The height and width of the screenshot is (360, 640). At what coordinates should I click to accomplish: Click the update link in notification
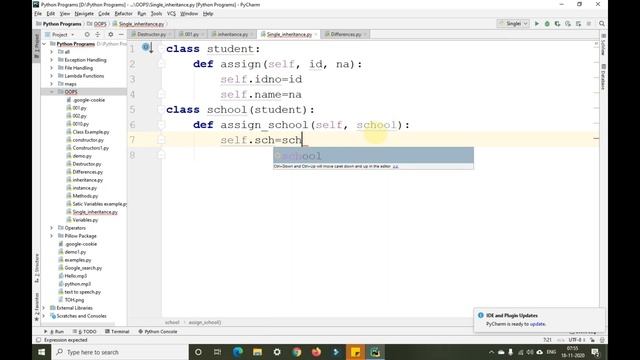point(537,324)
